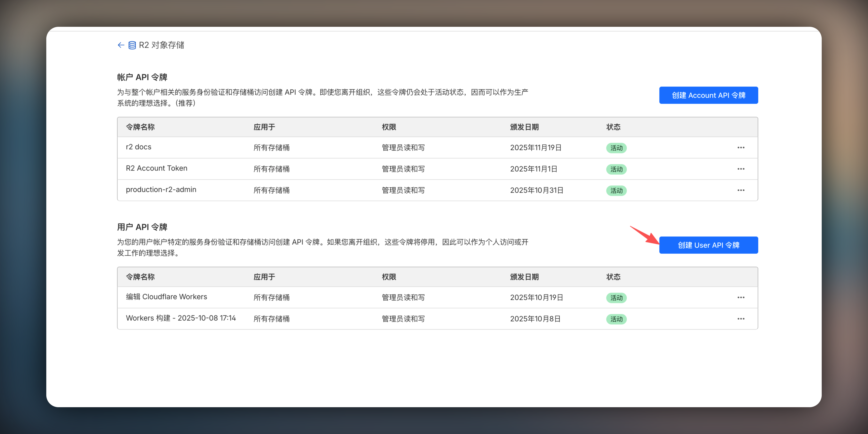Select the production-r2-admin token row

161,190
